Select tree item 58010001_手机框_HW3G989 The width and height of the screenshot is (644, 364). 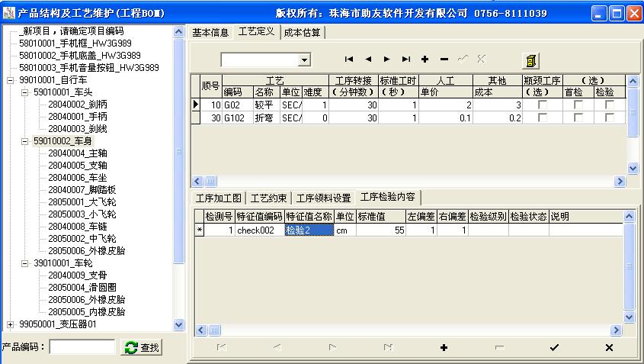(75, 43)
